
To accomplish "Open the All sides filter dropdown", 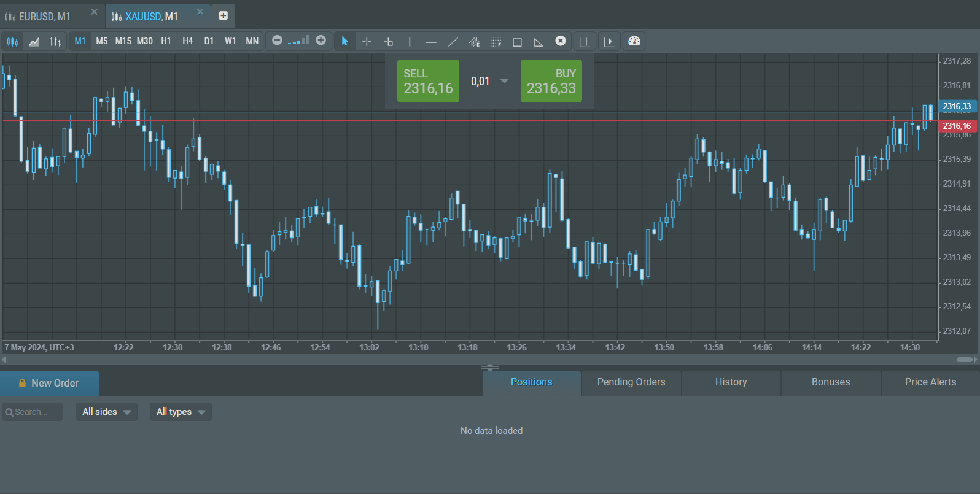I will coord(106,412).
